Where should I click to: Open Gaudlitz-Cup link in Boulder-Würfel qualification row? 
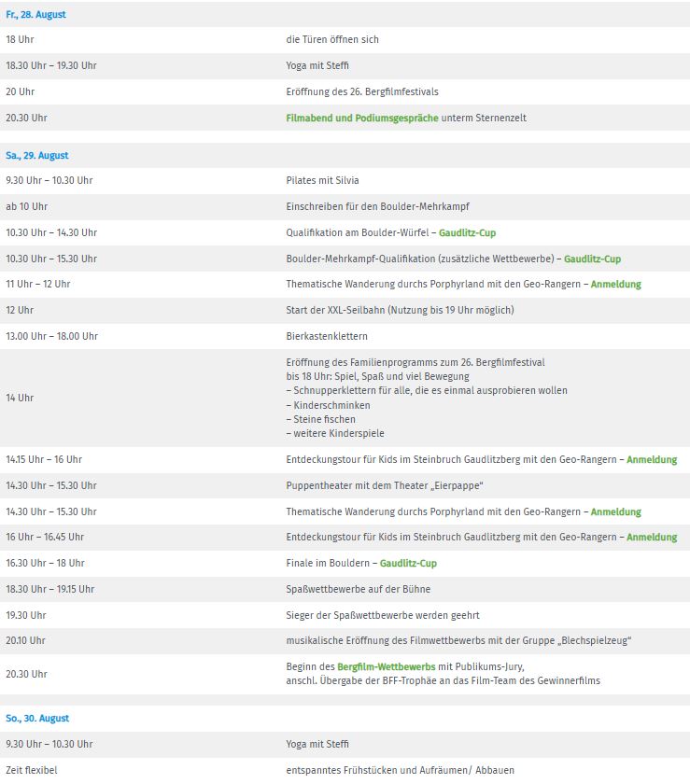[468, 233]
